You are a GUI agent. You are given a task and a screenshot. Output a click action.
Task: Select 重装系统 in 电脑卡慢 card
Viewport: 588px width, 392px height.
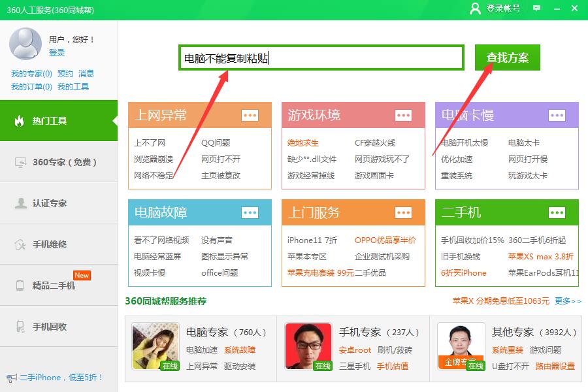(x=457, y=176)
